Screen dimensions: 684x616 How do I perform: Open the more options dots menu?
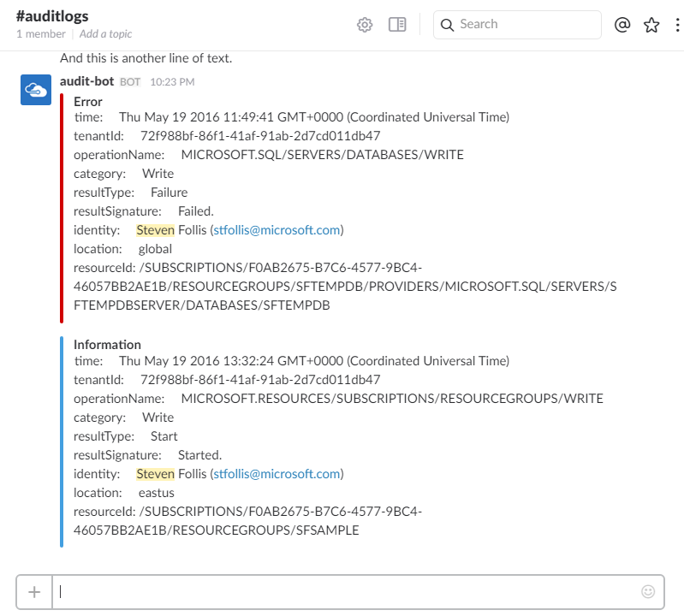click(677, 25)
